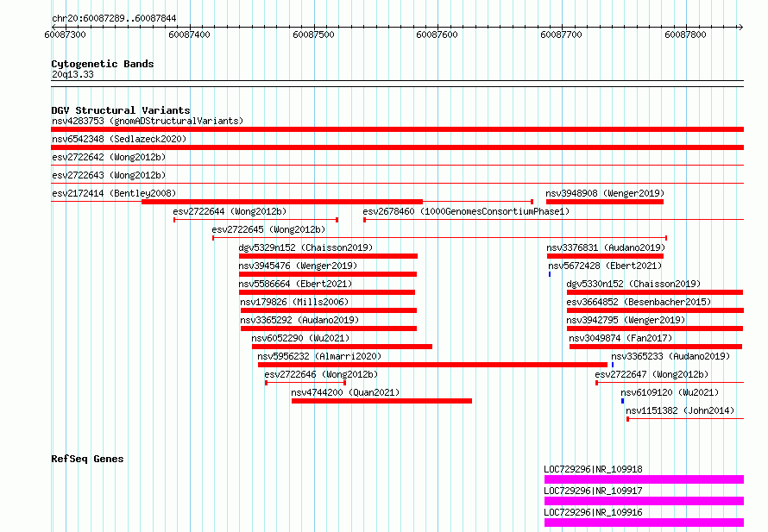Viewport: 768px width, 532px height.
Task: Click the 60087300 ruler position
Action: [x=65, y=34]
